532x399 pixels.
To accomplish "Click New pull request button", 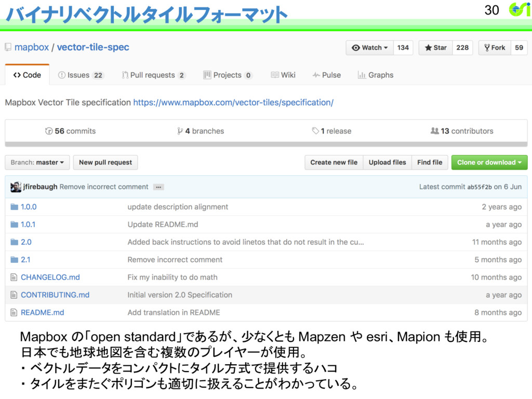I will tap(105, 163).
